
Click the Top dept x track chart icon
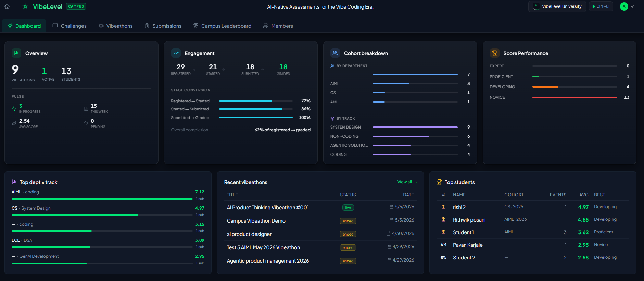click(14, 182)
